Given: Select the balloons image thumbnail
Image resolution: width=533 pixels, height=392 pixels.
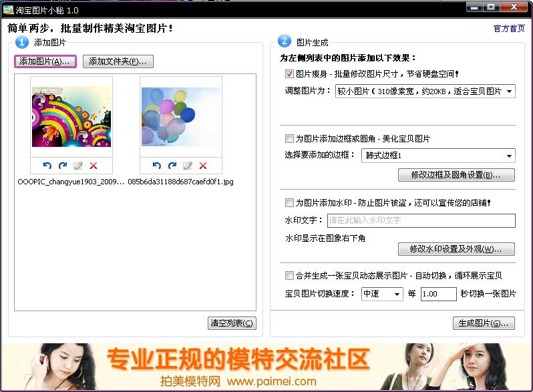Looking at the screenshot, I should pos(180,117).
